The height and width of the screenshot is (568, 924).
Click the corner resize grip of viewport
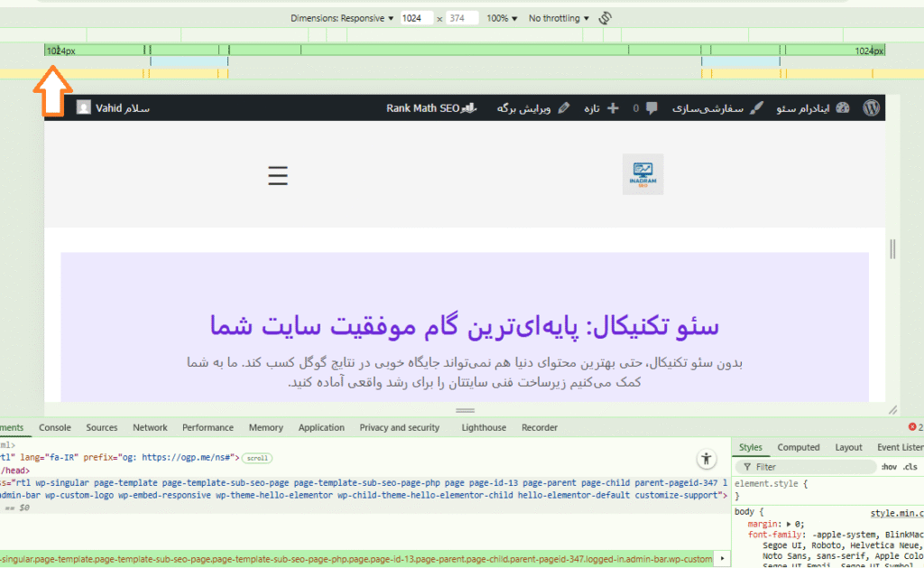(x=892, y=410)
